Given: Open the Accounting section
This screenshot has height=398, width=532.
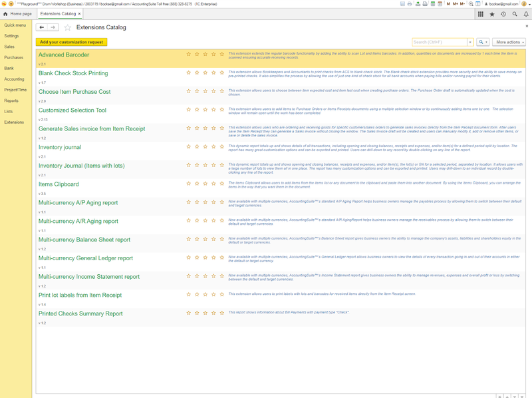Looking at the screenshot, I should coord(14,79).
